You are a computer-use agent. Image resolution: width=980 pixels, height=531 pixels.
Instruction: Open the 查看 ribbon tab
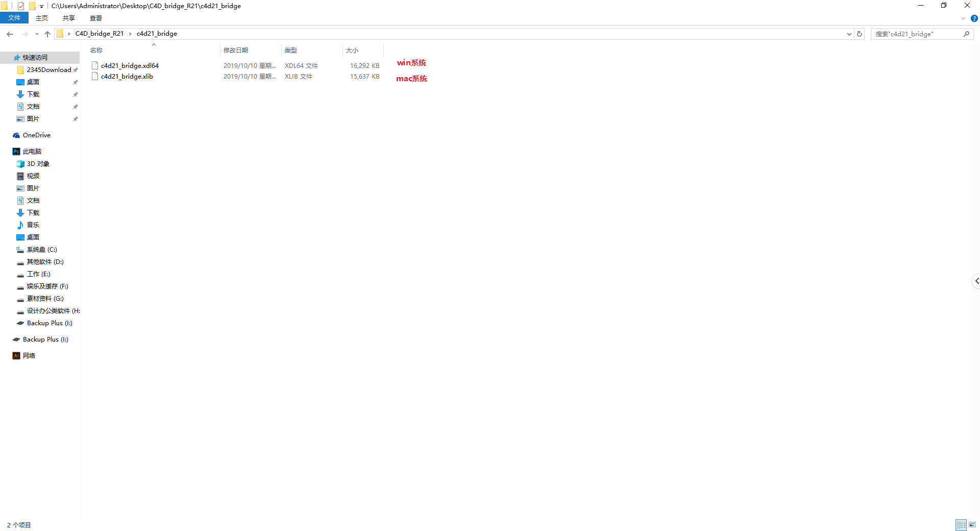[96, 18]
